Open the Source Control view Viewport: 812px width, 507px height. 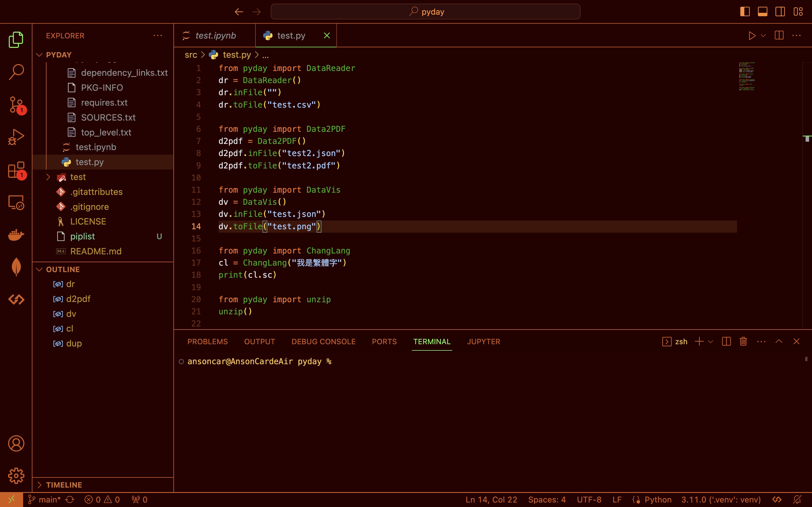tap(16, 104)
